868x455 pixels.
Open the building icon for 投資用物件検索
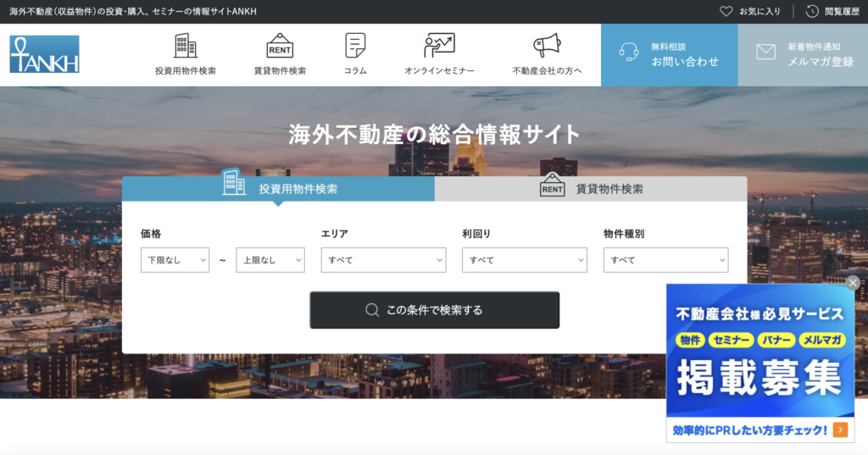[x=185, y=46]
